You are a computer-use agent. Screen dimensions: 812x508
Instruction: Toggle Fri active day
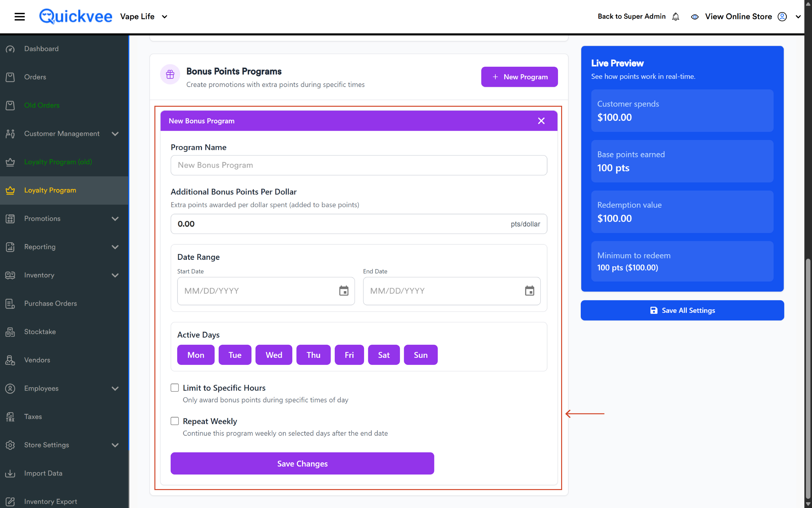coord(349,355)
